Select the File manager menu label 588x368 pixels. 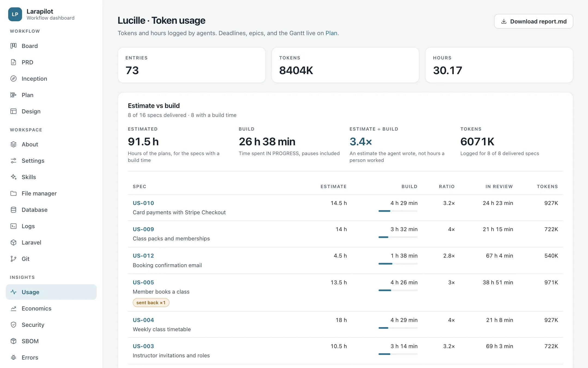point(39,193)
